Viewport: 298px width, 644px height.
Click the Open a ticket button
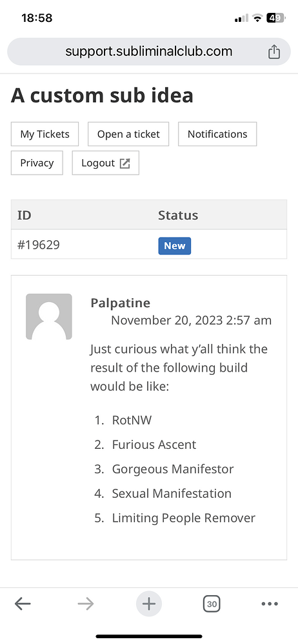point(128,134)
